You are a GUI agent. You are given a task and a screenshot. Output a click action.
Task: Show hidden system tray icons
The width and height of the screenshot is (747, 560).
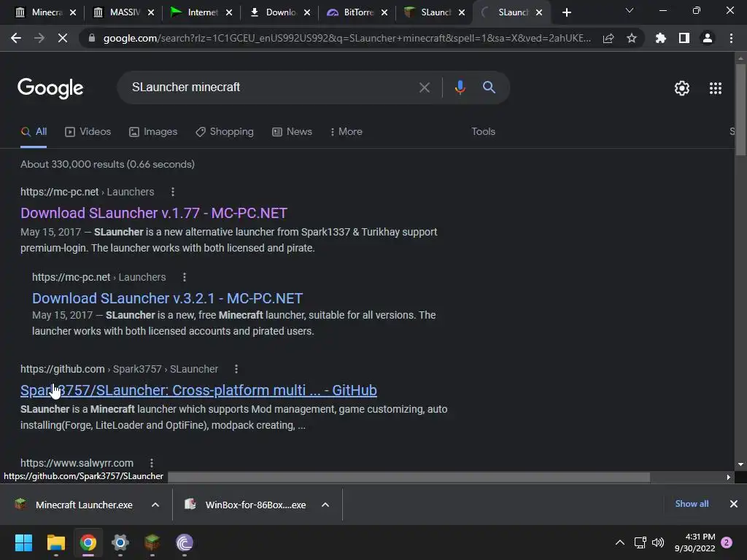[x=620, y=542]
